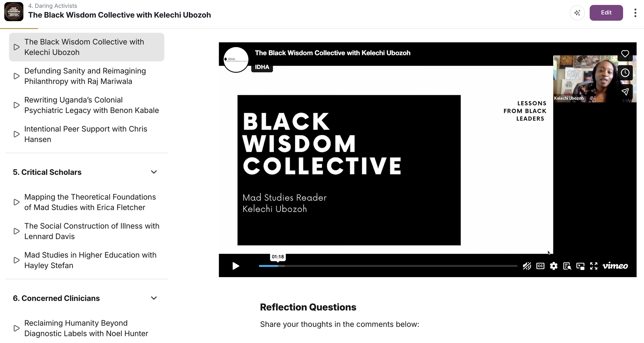Screen dimensions: 644x343
Task: Click the purple Edit button
Action: click(x=606, y=13)
